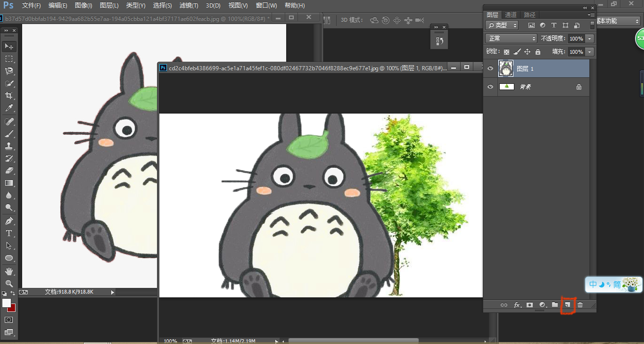Create a new layer
The width and height of the screenshot is (644, 344).
click(x=568, y=305)
